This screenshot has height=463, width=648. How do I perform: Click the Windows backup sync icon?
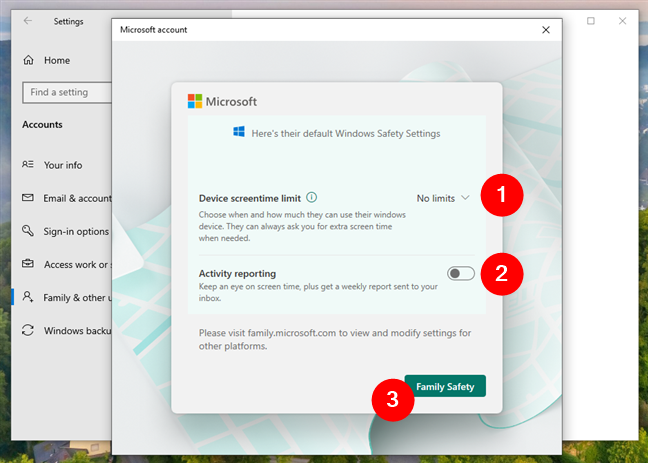(x=28, y=330)
